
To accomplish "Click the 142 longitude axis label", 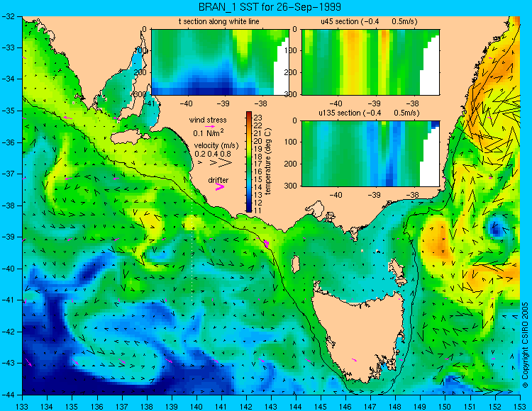I will click(246, 407).
